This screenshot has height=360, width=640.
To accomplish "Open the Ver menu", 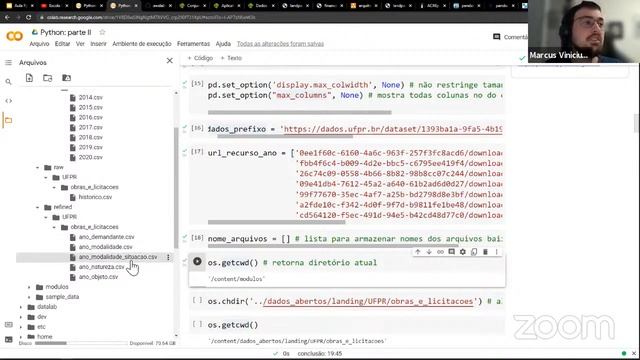I will (x=80, y=44).
